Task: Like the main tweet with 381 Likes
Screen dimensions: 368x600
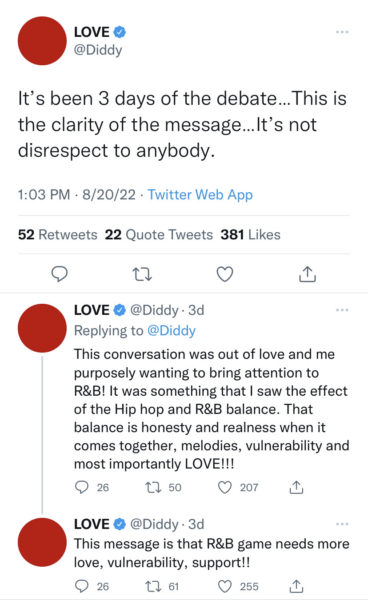Action: [x=225, y=274]
